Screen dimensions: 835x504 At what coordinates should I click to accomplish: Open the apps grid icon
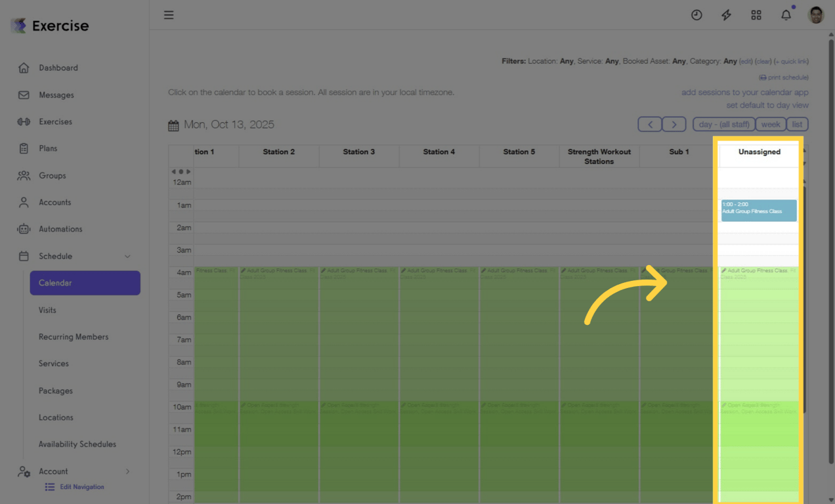pyautogui.click(x=756, y=14)
